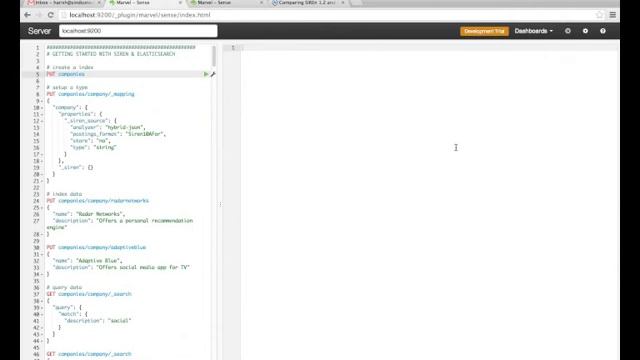Click the "description": "social" line
640x360 pixels.
[x=98, y=321]
